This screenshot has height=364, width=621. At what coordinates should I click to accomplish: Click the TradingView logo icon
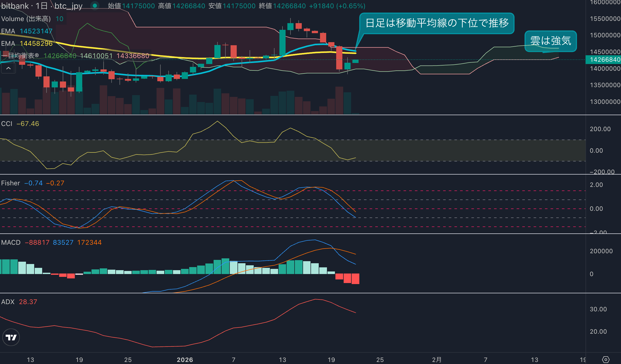[11, 337]
